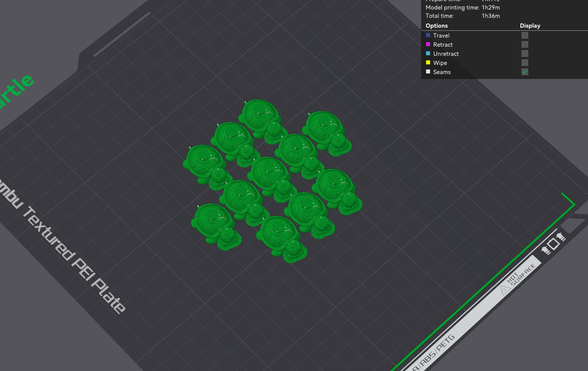Enable the Wipe display checkbox
This screenshot has height=371, width=588.
(525, 63)
